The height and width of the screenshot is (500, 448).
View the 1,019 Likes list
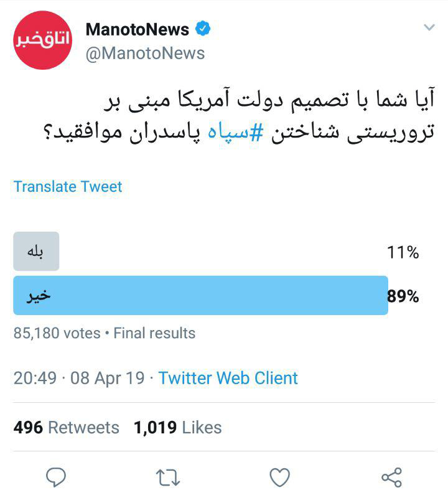(x=177, y=428)
